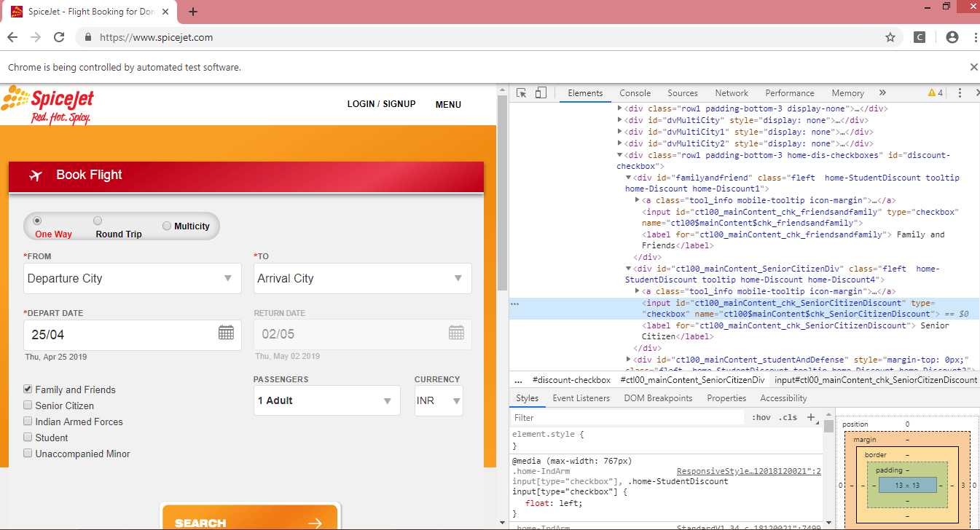Activate the DevTools inspect element picker

click(x=522, y=93)
